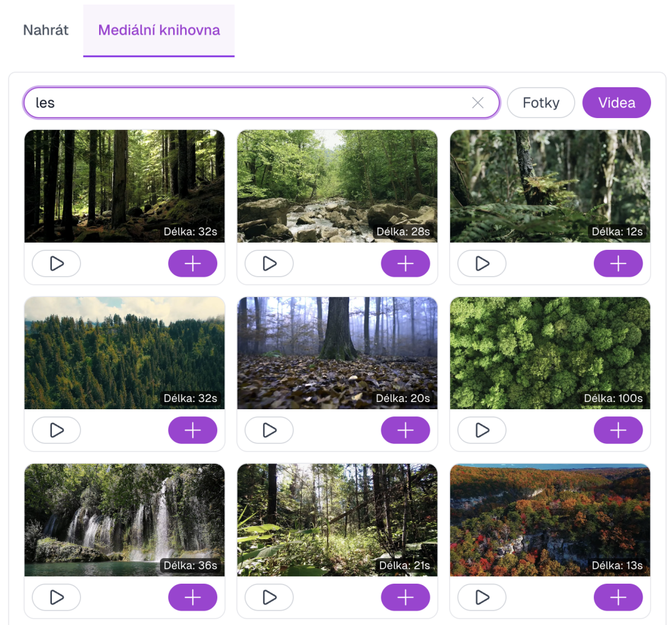Play the 32s dark forest video

(x=56, y=263)
